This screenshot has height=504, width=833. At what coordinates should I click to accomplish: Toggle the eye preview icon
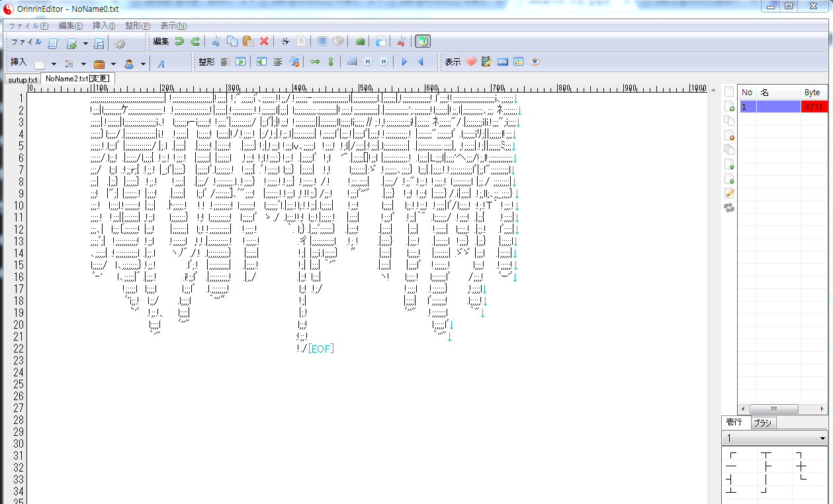coord(535,62)
